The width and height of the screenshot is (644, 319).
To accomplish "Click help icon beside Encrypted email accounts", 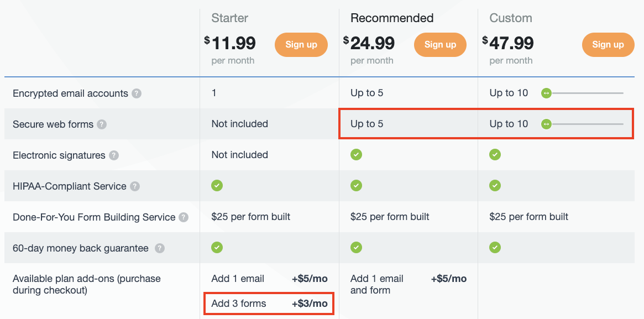I will pyautogui.click(x=137, y=93).
